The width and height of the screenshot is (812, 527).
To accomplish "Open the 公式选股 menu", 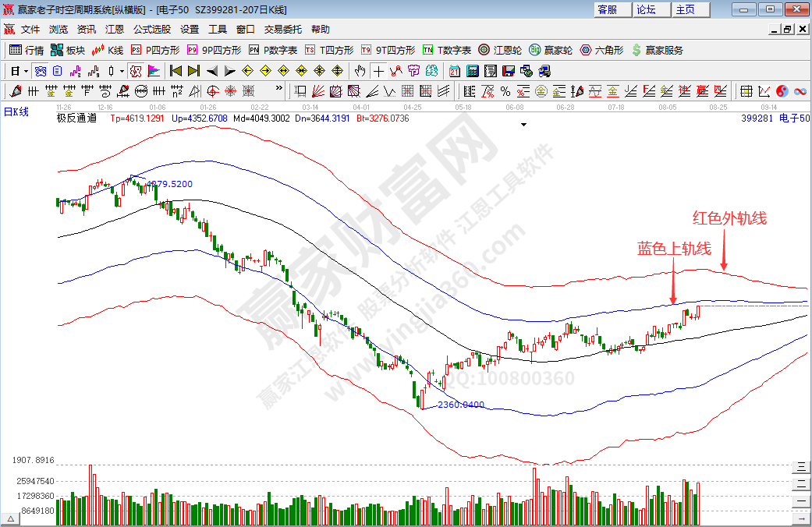I will [151, 30].
